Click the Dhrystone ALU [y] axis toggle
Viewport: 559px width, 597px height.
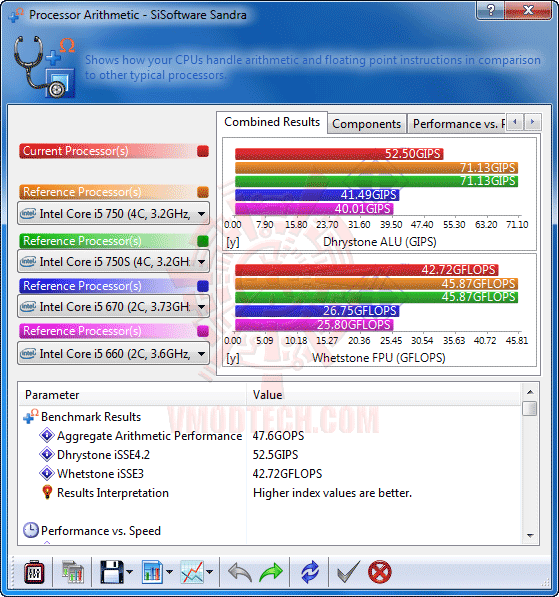tap(233, 242)
